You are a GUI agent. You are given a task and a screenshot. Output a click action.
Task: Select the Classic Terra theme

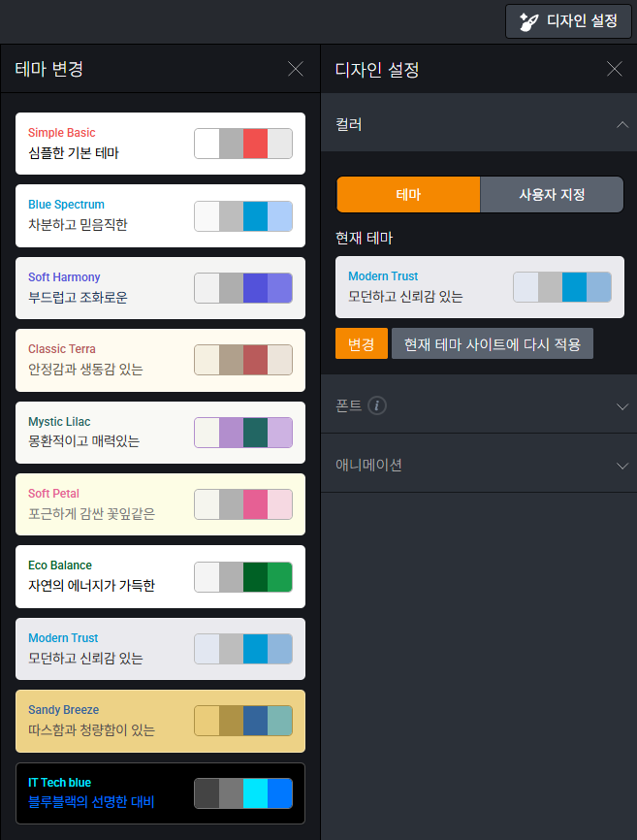160,360
